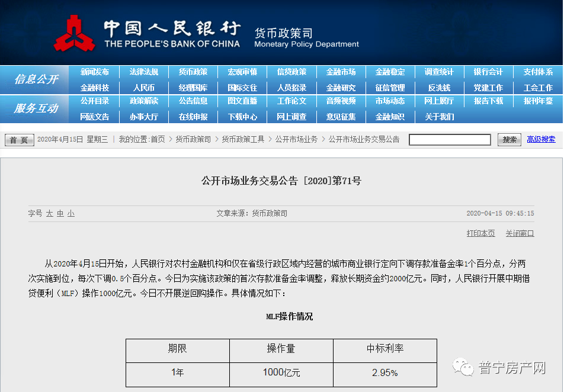Select 宏观审慎 navigation item
The width and height of the screenshot is (564, 392).
point(242,72)
